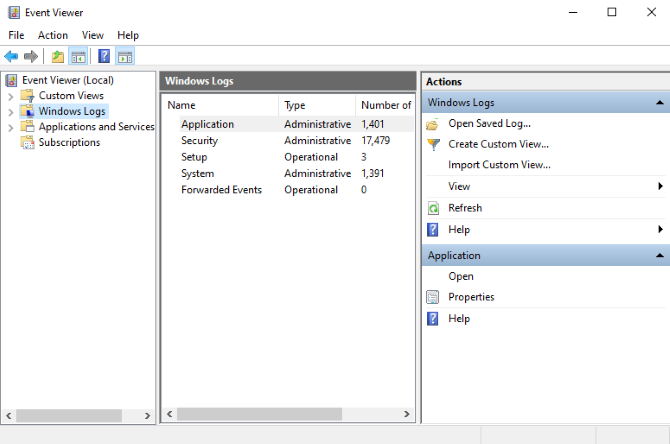
Task: Expand the Windows Logs tree node
Action: click(11, 112)
